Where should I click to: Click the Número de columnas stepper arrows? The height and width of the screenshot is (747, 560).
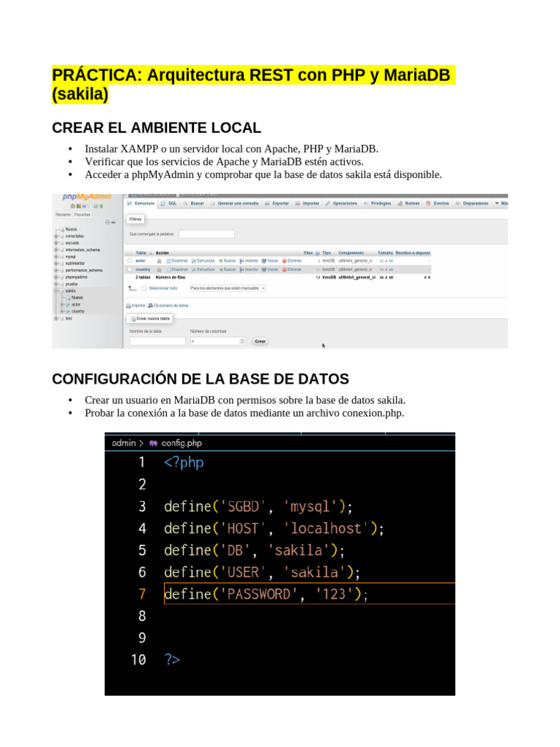[242, 341]
